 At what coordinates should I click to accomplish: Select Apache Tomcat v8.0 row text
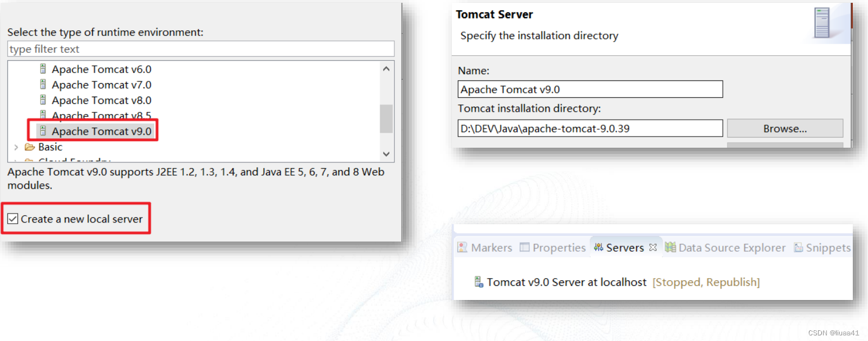click(102, 101)
